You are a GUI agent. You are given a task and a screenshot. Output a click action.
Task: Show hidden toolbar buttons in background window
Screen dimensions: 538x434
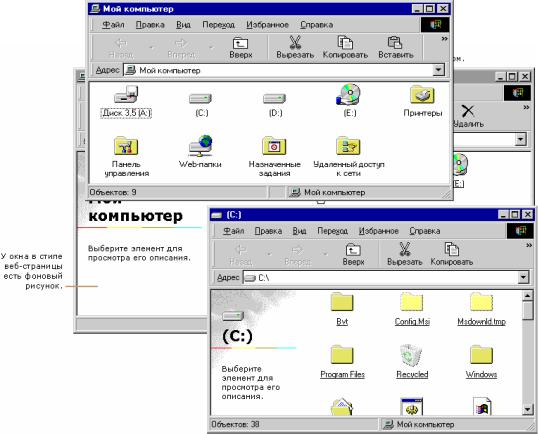526,108
